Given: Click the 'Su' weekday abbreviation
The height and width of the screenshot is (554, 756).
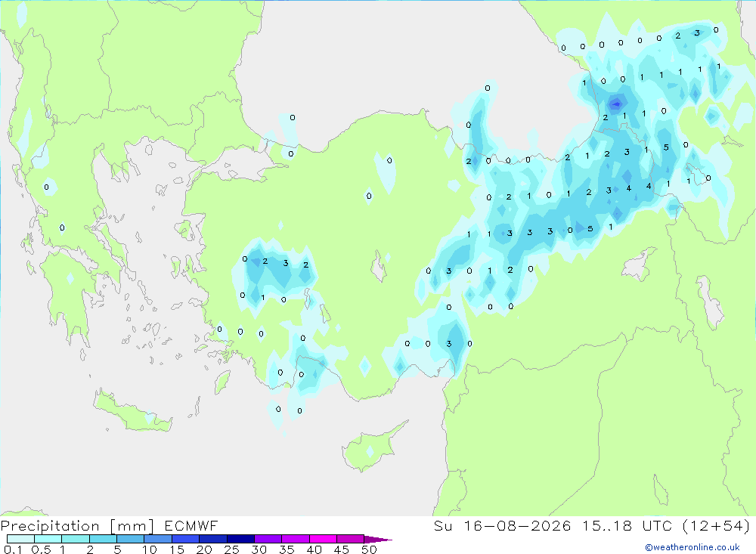Looking at the screenshot, I should click(443, 525).
